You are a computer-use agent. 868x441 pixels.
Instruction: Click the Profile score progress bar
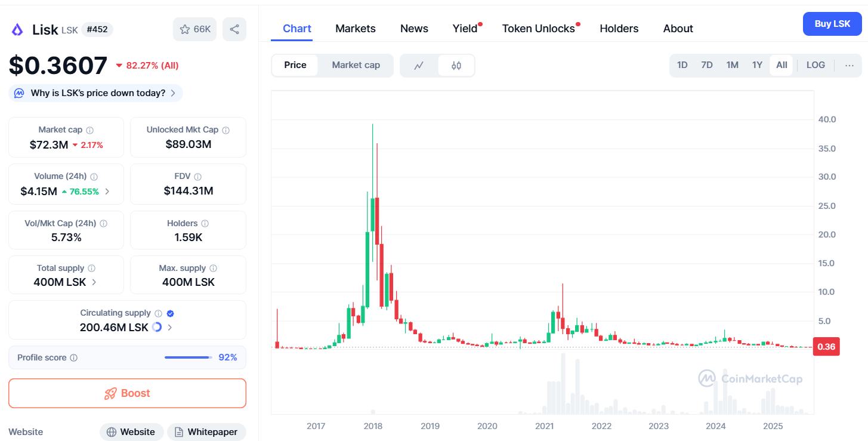[188, 357]
